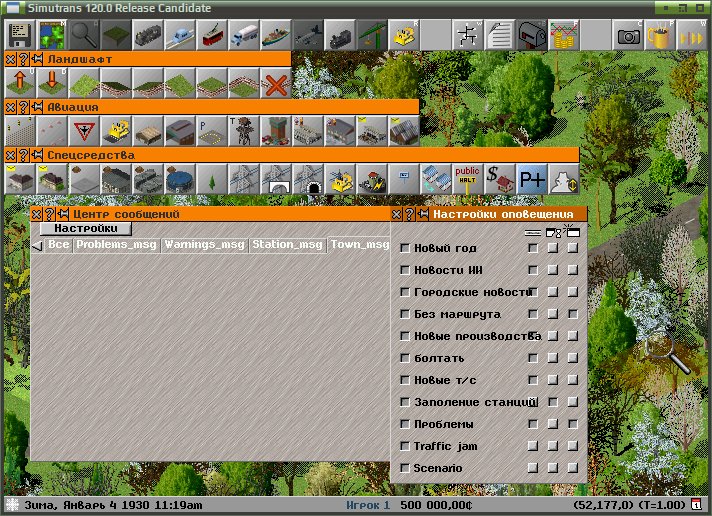Image resolution: width=712 pixels, height=516 pixels.
Task: Close the Центр сообщений window
Action: pyautogui.click(x=37, y=214)
